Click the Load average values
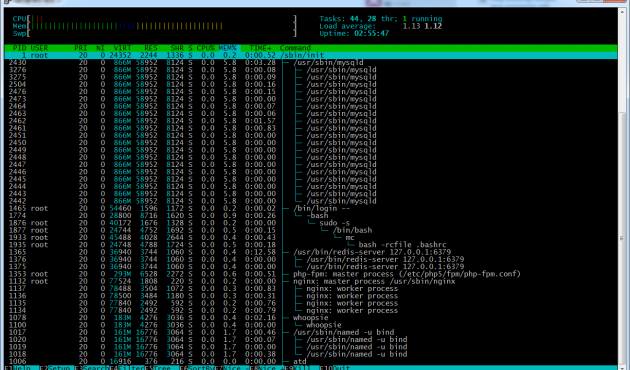Screen dimensions: 630x370 (x=422, y=26)
